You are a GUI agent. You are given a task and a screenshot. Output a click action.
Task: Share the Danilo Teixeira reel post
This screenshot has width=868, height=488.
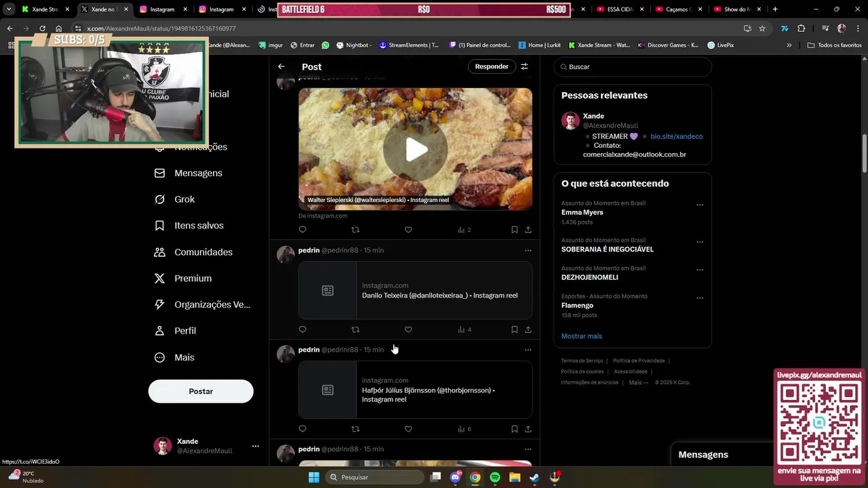tap(528, 329)
